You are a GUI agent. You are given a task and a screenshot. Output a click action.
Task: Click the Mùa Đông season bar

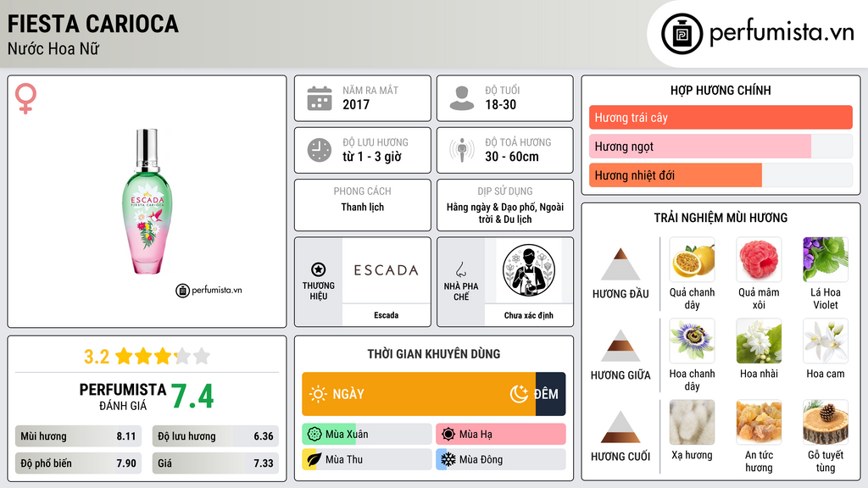[x=501, y=459]
